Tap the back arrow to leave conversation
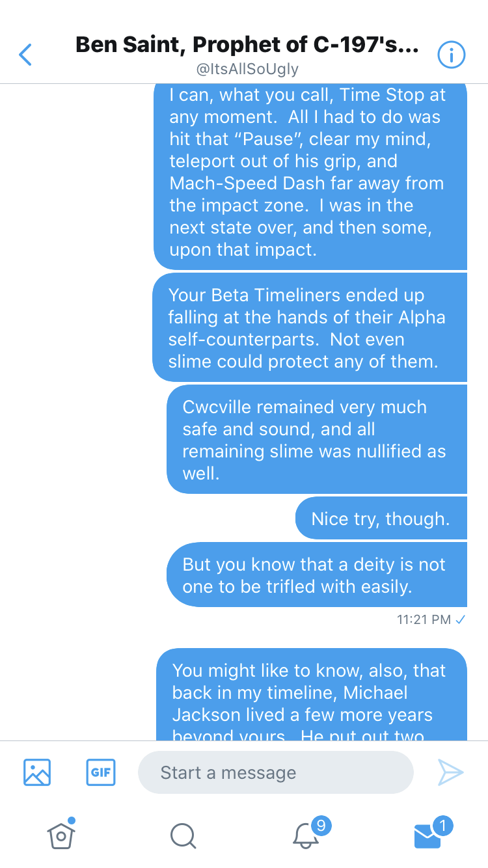The height and width of the screenshot is (868, 488). click(x=26, y=55)
